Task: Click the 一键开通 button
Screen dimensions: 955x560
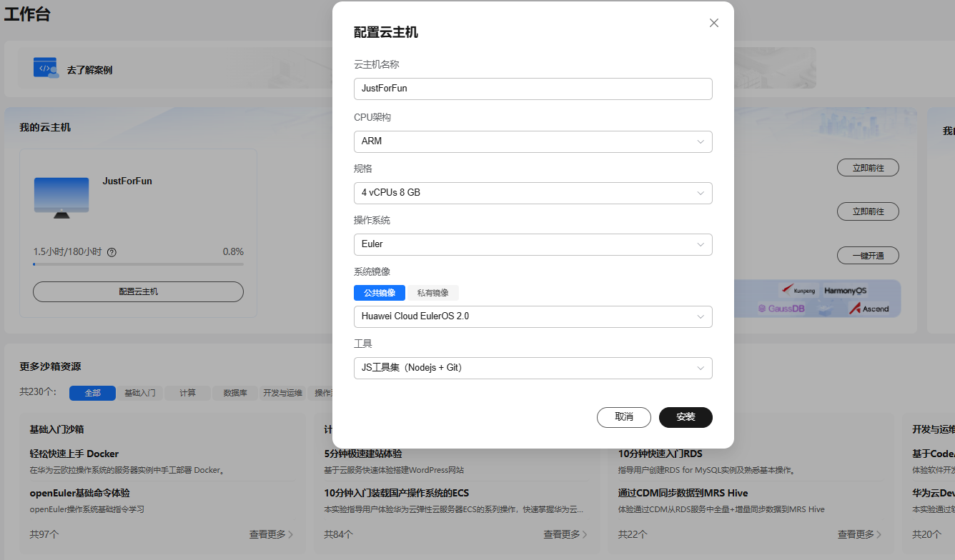Action: point(868,255)
